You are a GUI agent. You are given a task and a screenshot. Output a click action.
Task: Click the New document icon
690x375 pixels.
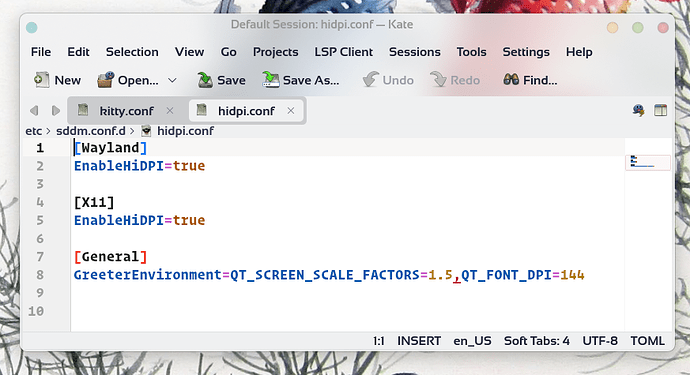tap(41, 80)
